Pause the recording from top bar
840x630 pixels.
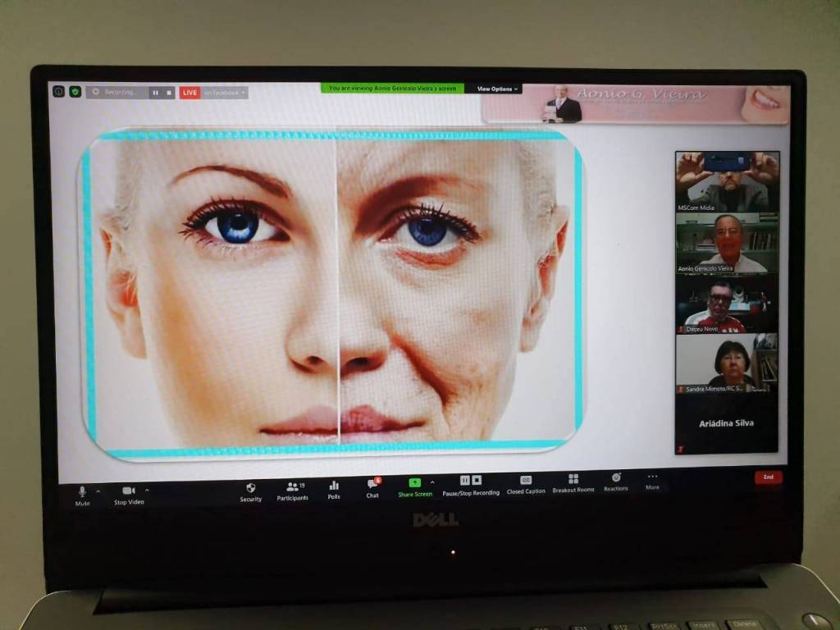pyautogui.click(x=155, y=93)
